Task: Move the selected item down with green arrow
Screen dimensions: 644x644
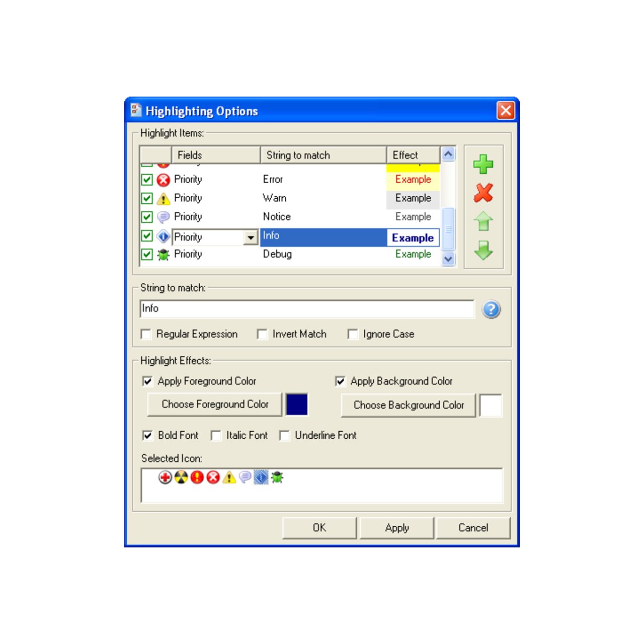Action: pos(482,251)
